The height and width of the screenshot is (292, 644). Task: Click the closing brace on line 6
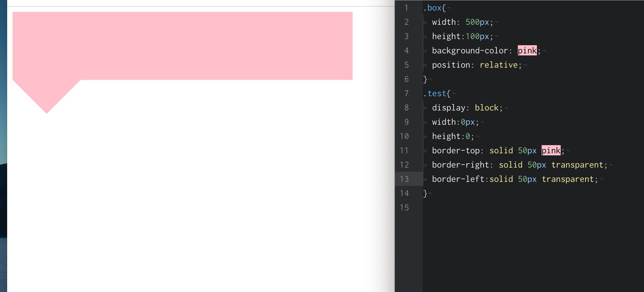[425, 79]
